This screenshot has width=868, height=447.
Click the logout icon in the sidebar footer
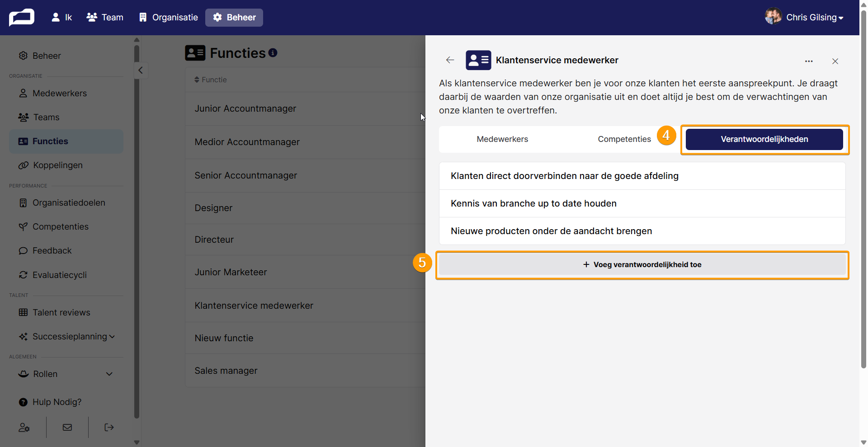point(109,428)
